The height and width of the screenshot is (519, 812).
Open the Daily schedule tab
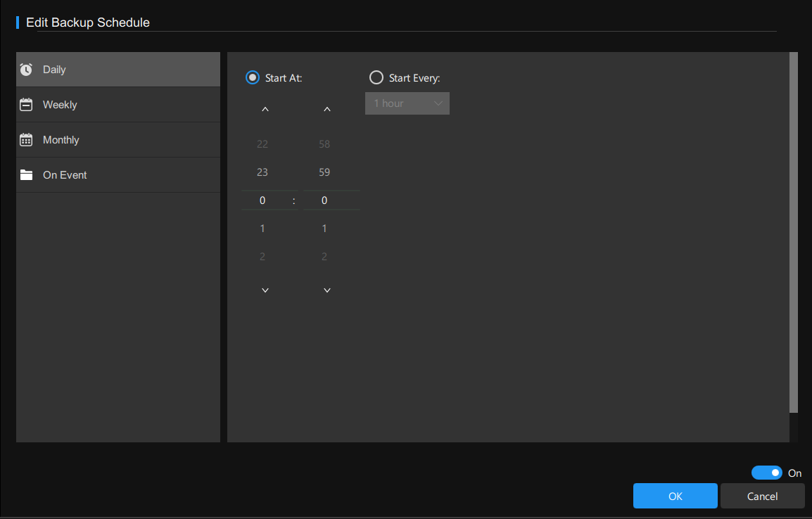[118, 70]
